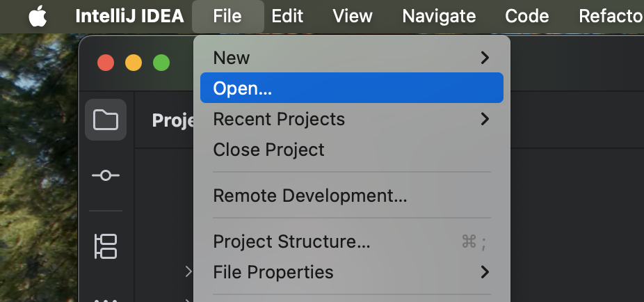Open the Code menu
The height and width of the screenshot is (302, 644).
pos(526,16)
